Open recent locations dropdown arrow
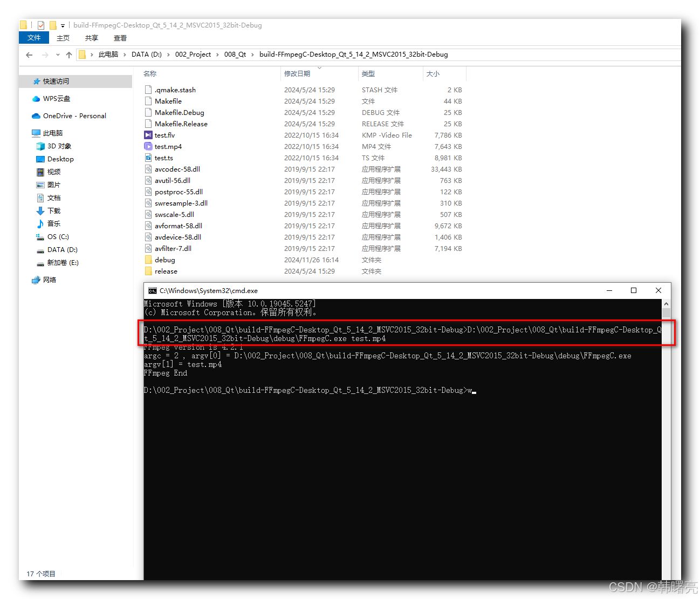Screen dimensions: 700x599 coord(58,55)
